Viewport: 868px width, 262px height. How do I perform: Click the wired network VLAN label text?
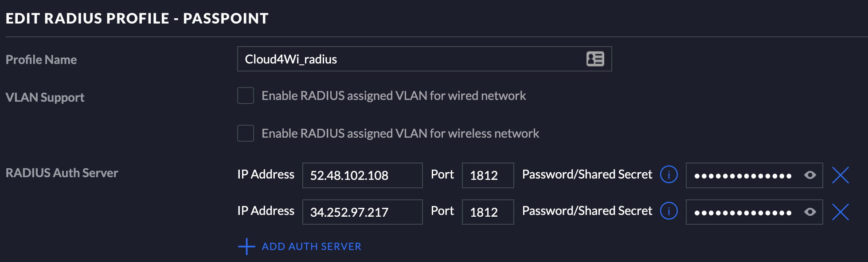pos(394,95)
